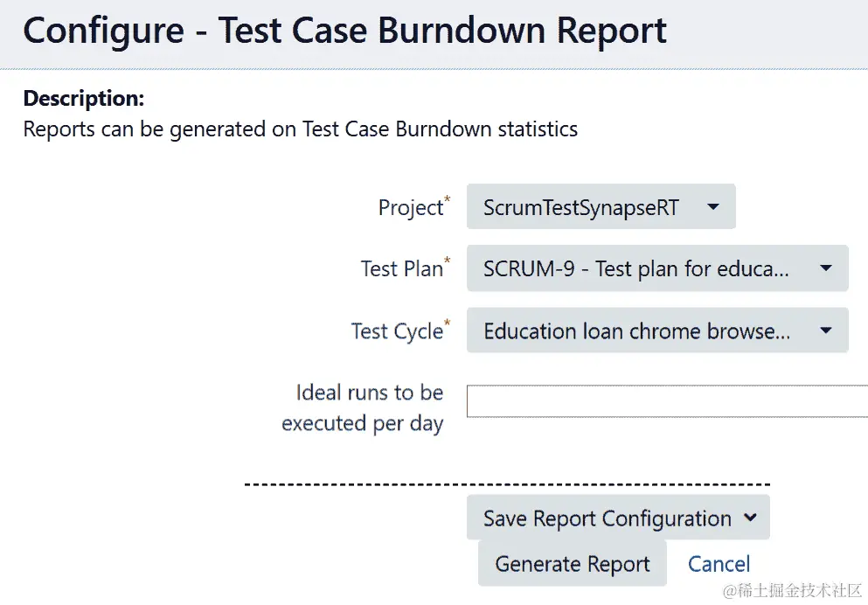Click the Test Cycle field label
This screenshot has height=605, width=868.
396,331
